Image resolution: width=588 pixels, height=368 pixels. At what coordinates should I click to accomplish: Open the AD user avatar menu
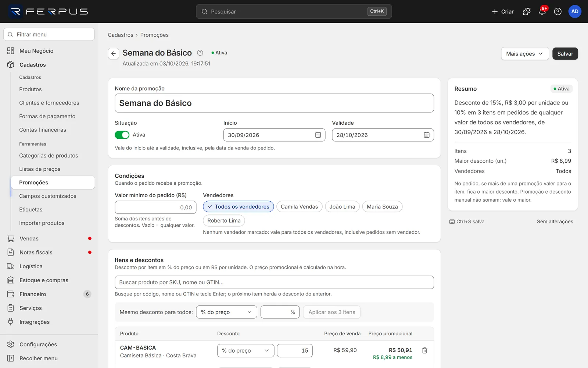click(x=575, y=11)
